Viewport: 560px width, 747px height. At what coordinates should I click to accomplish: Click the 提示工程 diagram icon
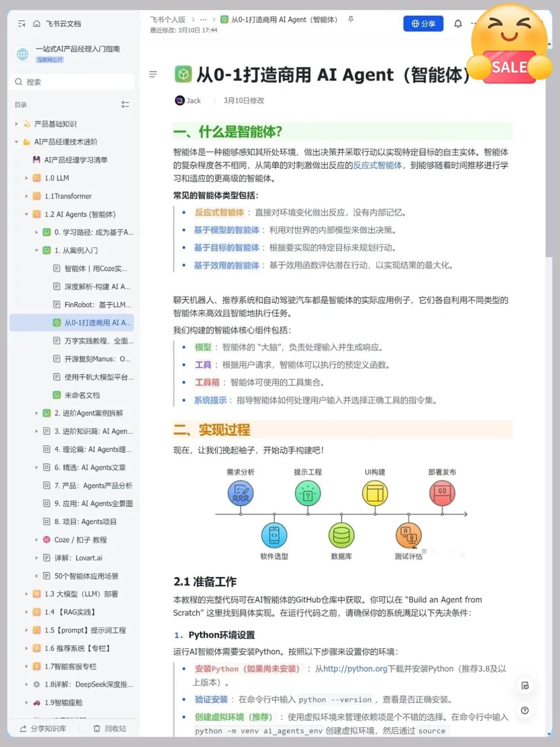pos(307,493)
